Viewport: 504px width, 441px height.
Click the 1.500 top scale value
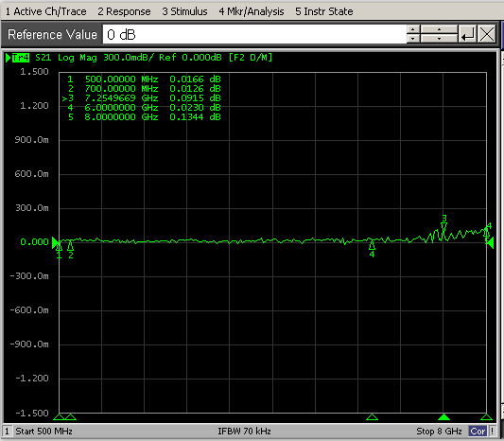[x=34, y=72]
